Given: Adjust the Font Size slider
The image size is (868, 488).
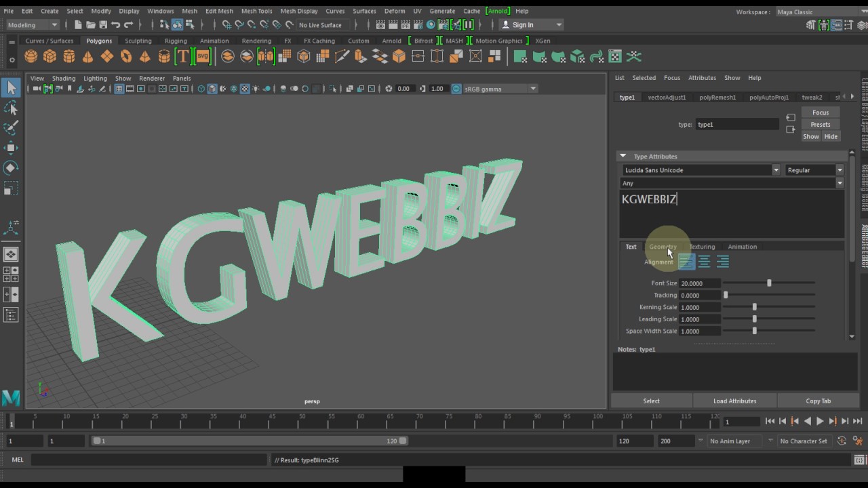Looking at the screenshot, I should [769, 283].
